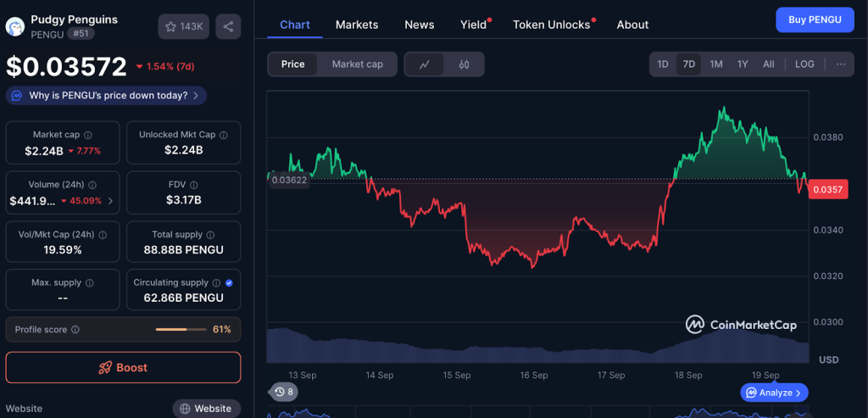Open the News tab
The width and height of the screenshot is (868, 418).
[x=419, y=25]
